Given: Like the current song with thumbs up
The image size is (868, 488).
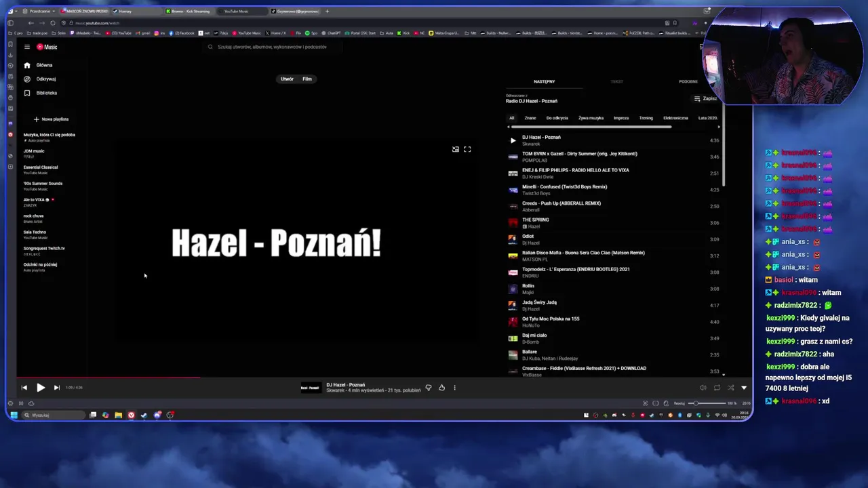Looking at the screenshot, I should tap(441, 388).
